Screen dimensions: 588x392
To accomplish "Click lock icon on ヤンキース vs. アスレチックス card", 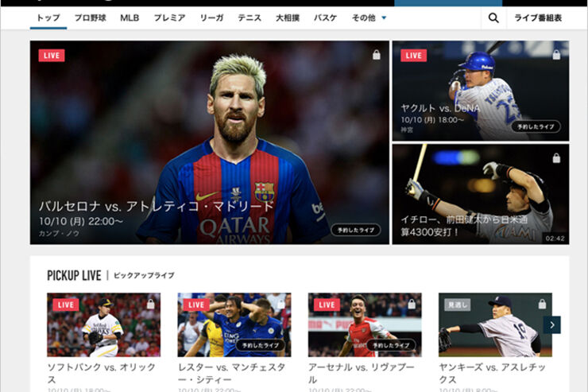I will (x=542, y=305).
